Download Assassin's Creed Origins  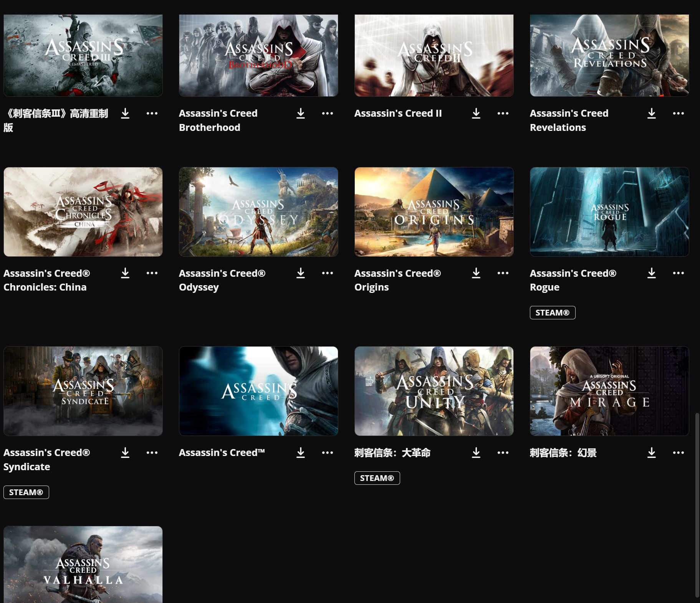476,273
